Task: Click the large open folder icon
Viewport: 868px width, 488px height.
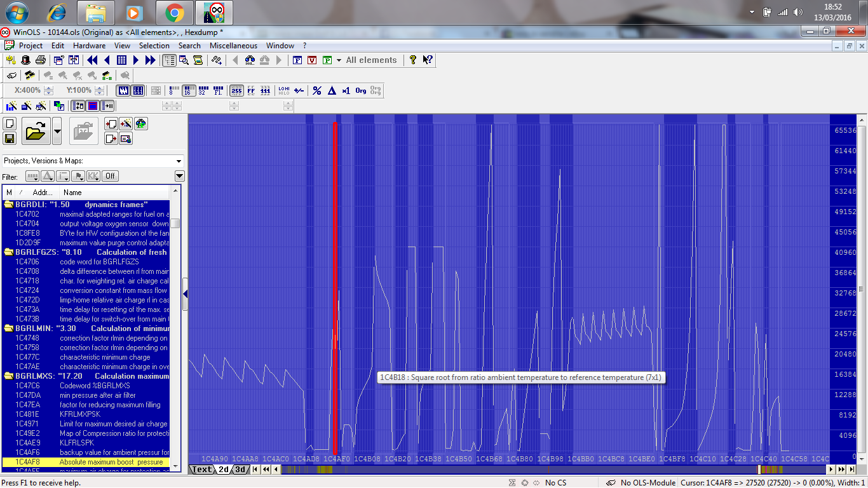Action: (36, 132)
